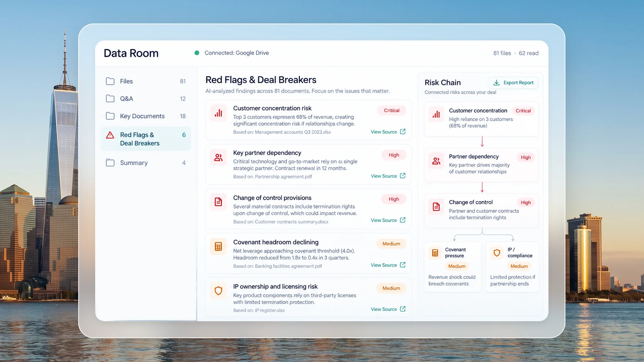The width and height of the screenshot is (644, 362).
Task: Click the people icon on the Key partner dependency card
Action: [218, 158]
